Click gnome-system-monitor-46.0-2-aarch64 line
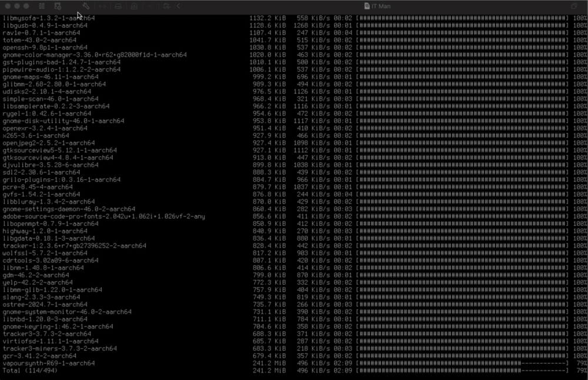Viewport: 588px width, 380px height. click(x=67, y=312)
